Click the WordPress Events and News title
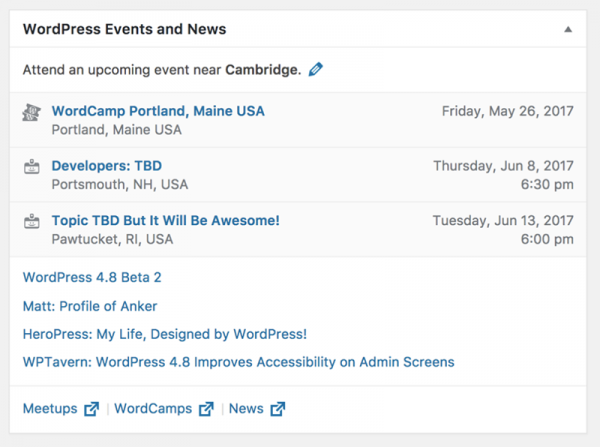 point(125,29)
